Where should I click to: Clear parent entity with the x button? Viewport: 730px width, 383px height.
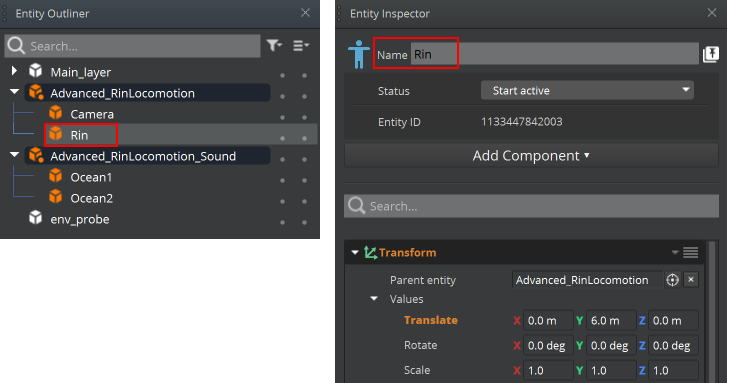[691, 280]
